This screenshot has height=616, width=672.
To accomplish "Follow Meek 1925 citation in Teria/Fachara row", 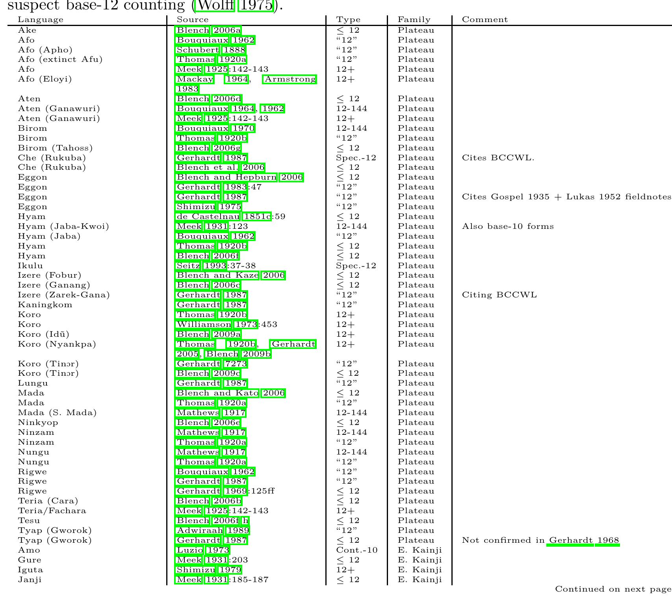I will click(x=202, y=511).
